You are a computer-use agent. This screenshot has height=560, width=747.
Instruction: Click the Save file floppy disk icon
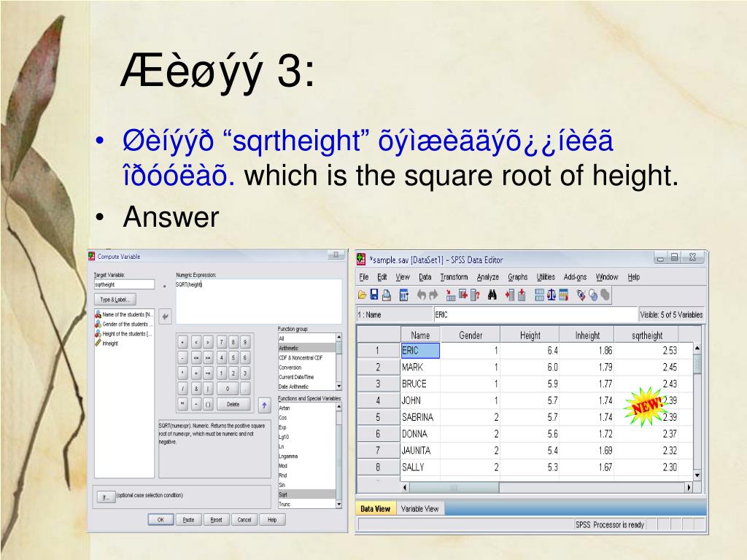click(374, 295)
